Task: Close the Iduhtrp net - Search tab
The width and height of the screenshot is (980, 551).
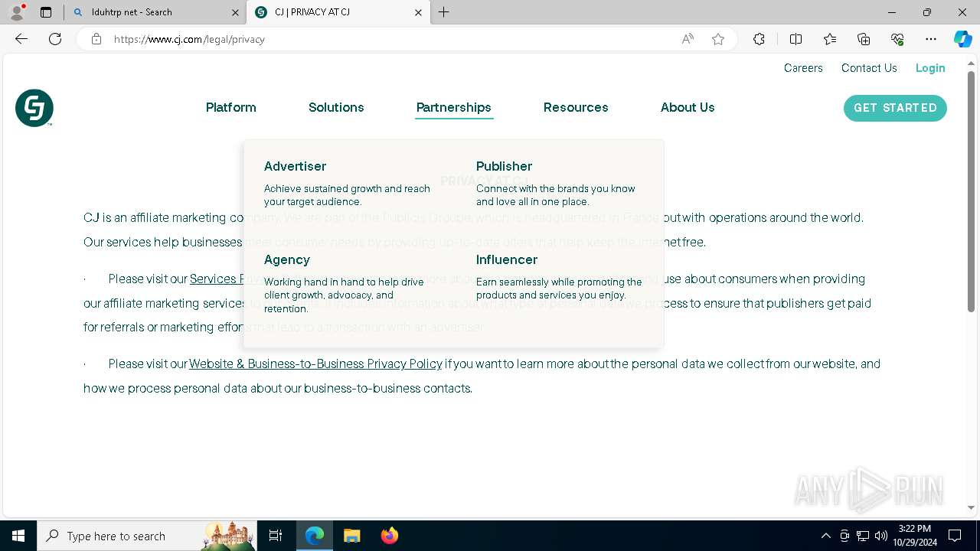Action: click(235, 12)
